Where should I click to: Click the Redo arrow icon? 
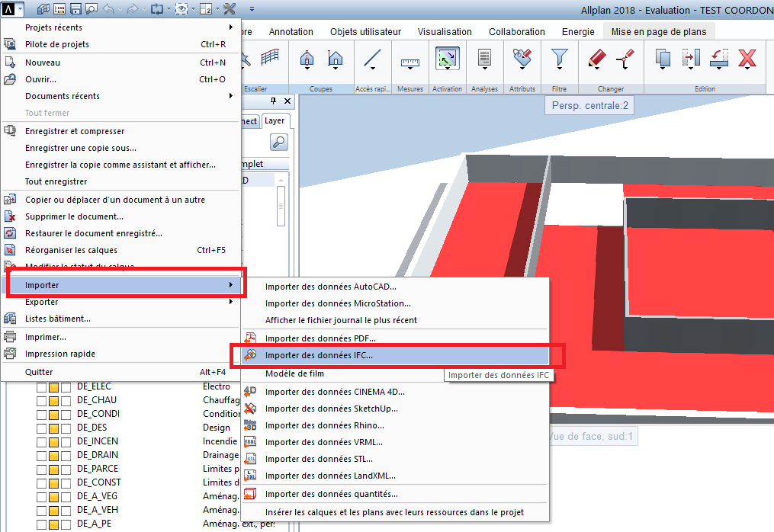(x=132, y=8)
